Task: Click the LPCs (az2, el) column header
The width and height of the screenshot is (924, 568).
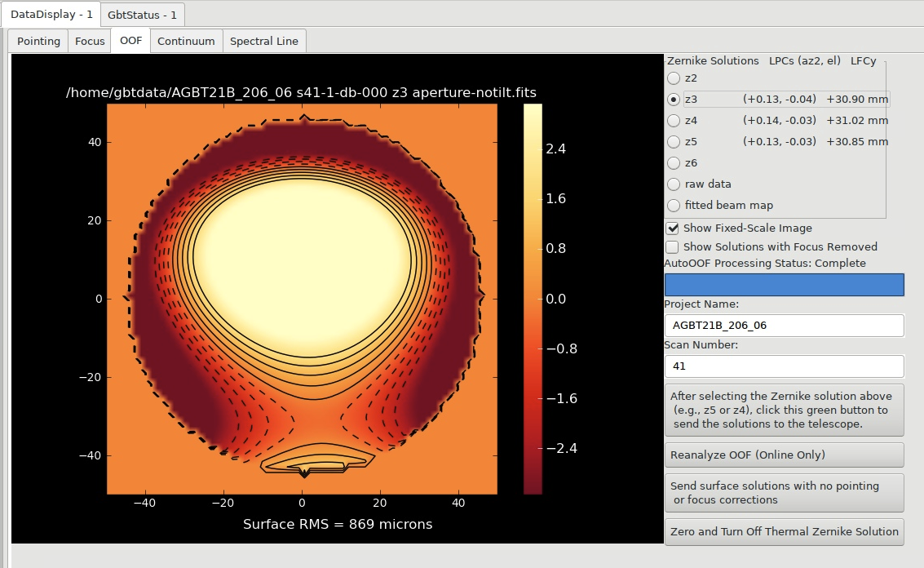Action: [804, 60]
